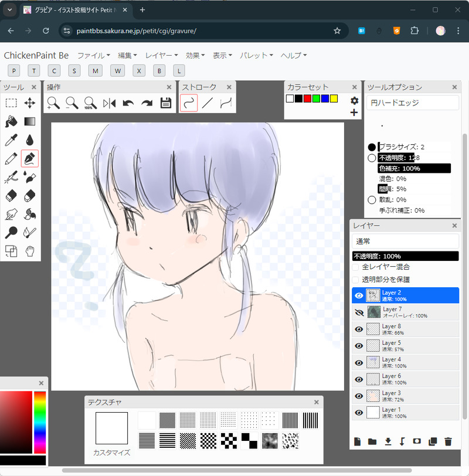Pick the red swatch in color set
Image resolution: width=469 pixels, height=476 pixels.
(x=308, y=98)
